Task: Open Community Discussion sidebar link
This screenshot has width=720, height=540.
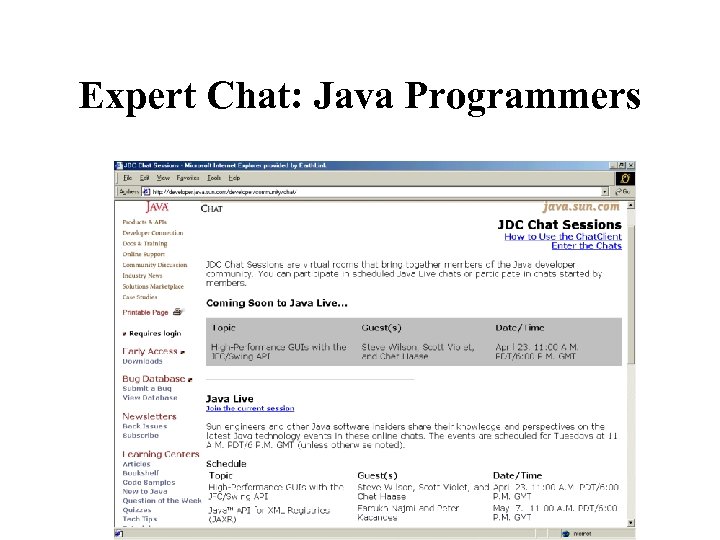Action: pos(155,265)
